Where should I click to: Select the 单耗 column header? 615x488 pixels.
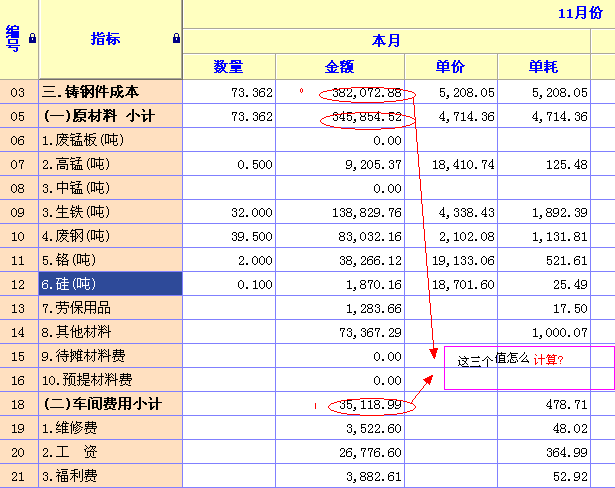(544, 66)
